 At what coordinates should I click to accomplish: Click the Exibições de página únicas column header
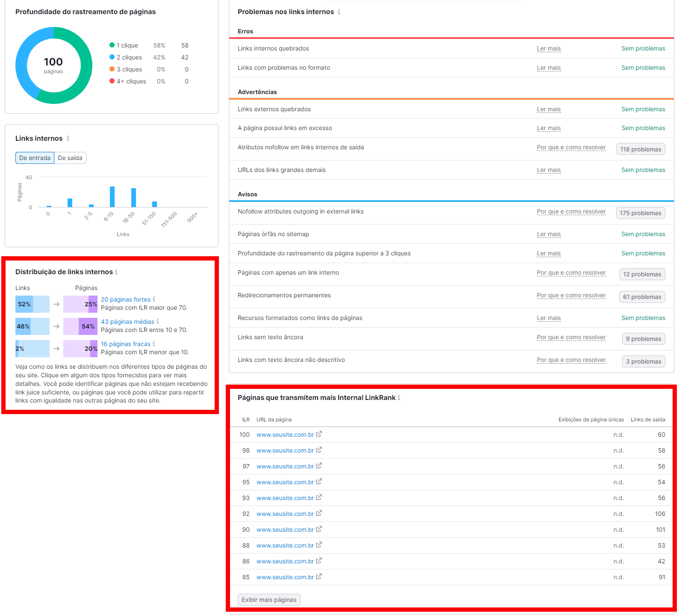point(591,420)
